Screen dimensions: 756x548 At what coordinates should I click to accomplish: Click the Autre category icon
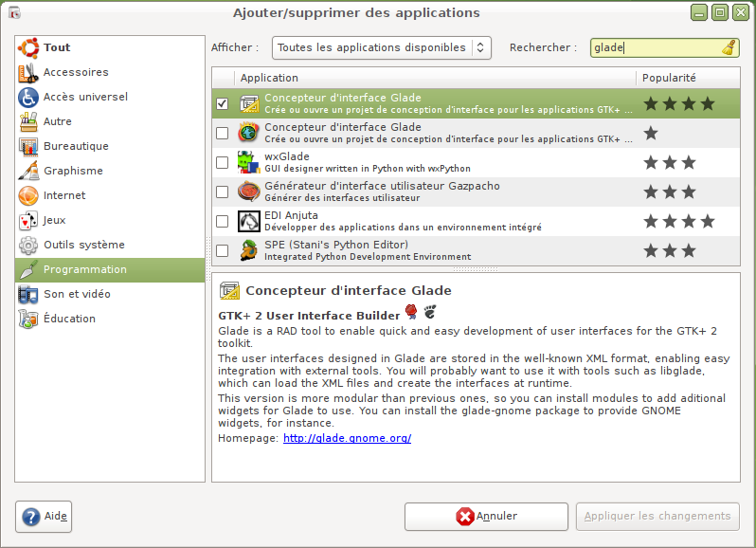[x=28, y=121]
